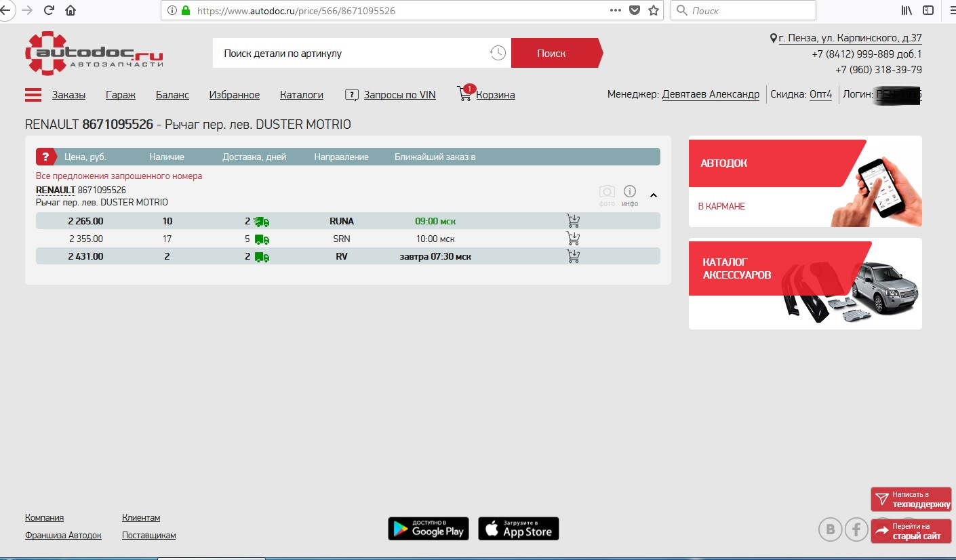The height and width of the screenshot is (560, 956).
Task: Click the Ближайший заказ в column header
Action: pyautogui.click(x=435, y=157)
